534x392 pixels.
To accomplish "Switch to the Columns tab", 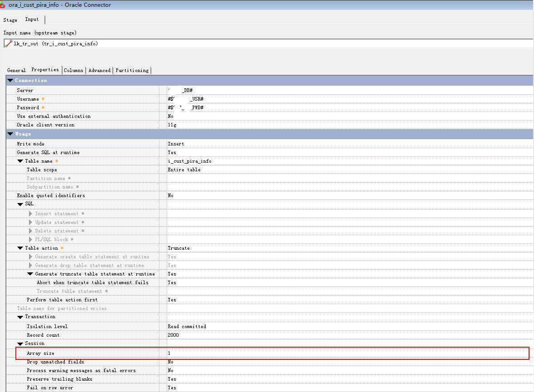I will (x=73, y=70).
